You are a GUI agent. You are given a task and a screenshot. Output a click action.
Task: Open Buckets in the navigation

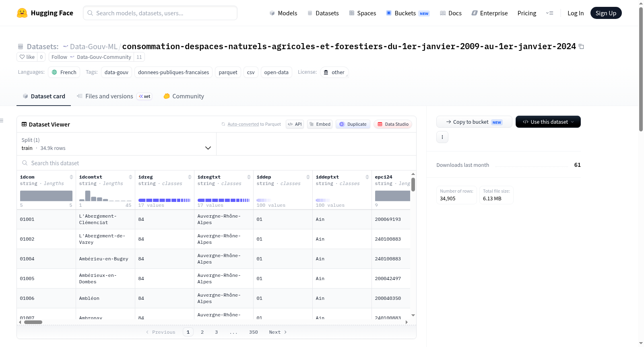(408, 13)
